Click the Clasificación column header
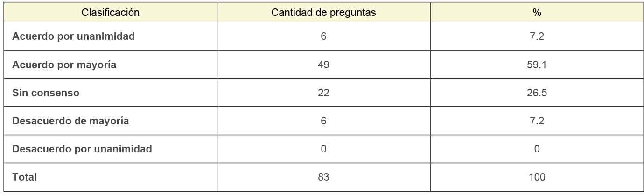This screenshot has height=196, width=644. (111, 13)
